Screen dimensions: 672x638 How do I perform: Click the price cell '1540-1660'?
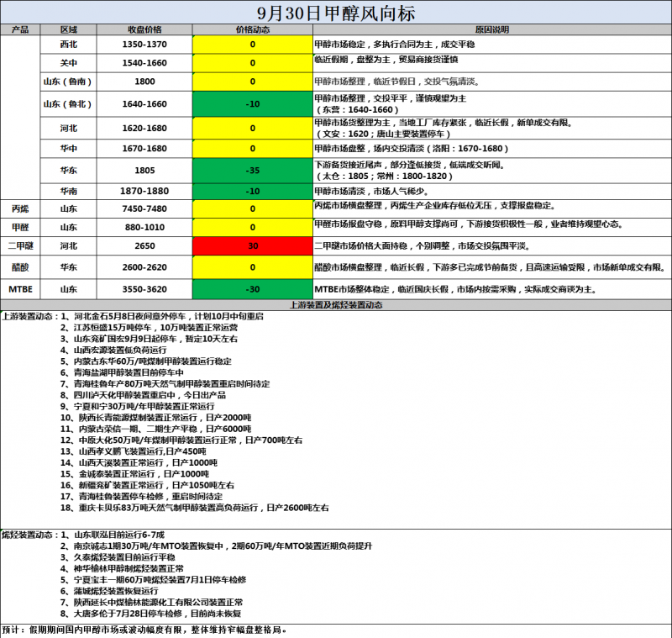click(x=144, y=63)
